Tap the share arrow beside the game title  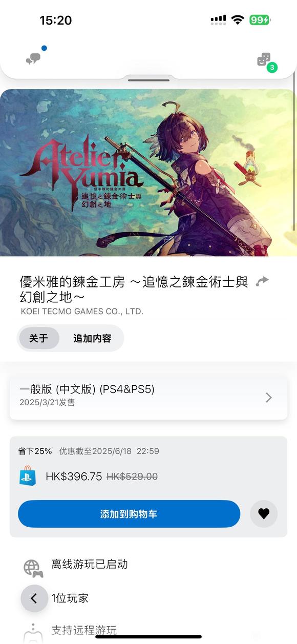(x=262, y=281)
